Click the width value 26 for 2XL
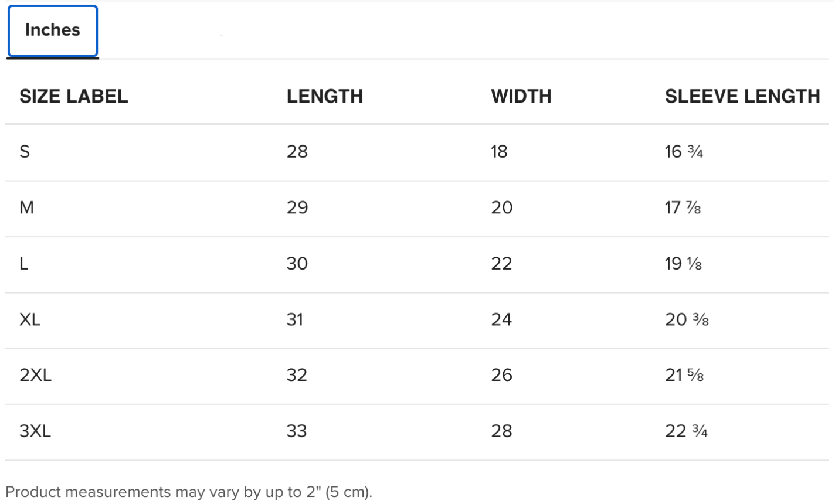The height and width of the screenshot is (504, 835). tap(502, 375)
